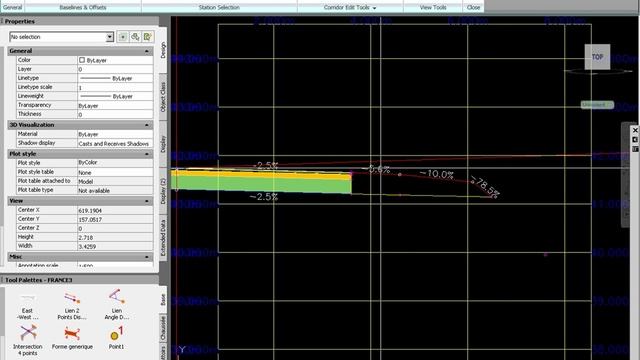Viewport: 640px width, 360px height.
Task: Click the Color ByLayer swatch value
Action: [115, 60]
